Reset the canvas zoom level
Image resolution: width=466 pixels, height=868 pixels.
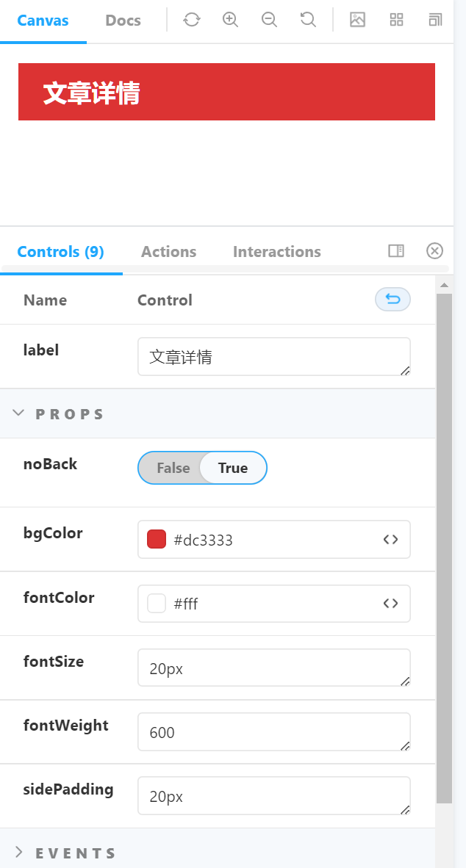coord(308,20)
